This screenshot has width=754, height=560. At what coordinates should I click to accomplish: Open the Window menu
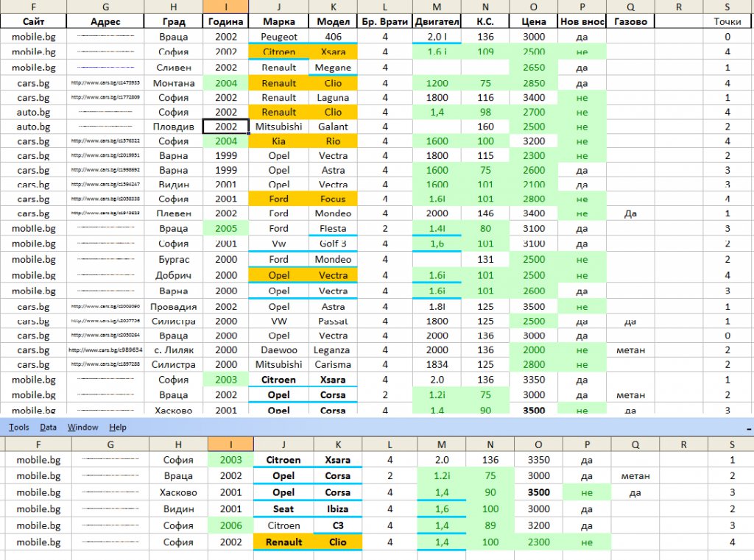82,428
